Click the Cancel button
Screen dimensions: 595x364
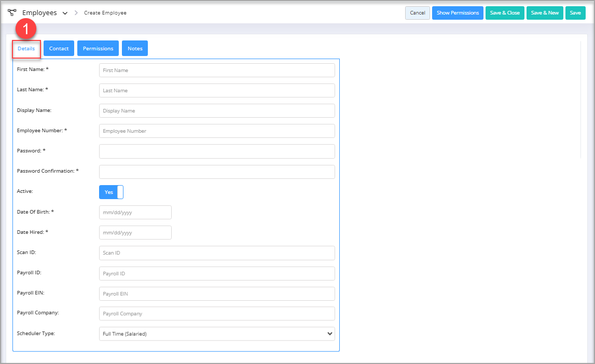click(x=418, y=13)
